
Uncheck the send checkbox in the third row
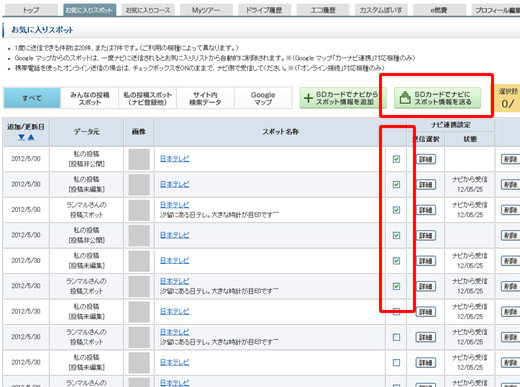tap(396, 210)
